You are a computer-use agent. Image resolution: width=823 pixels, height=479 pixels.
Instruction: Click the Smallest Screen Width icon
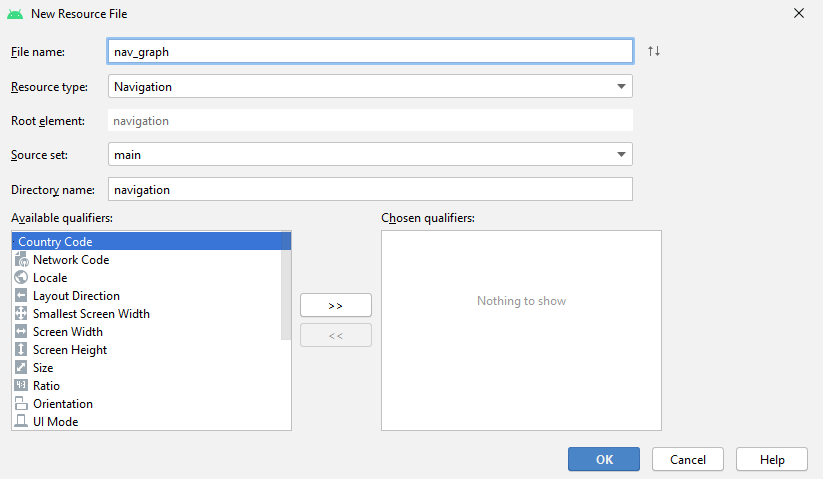pyautogui.click(x=22, y=314)
